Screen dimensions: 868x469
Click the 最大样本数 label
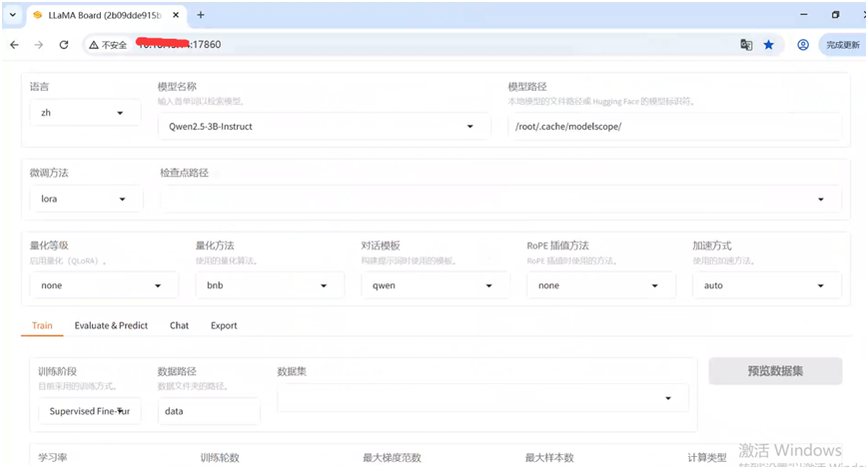549,458
